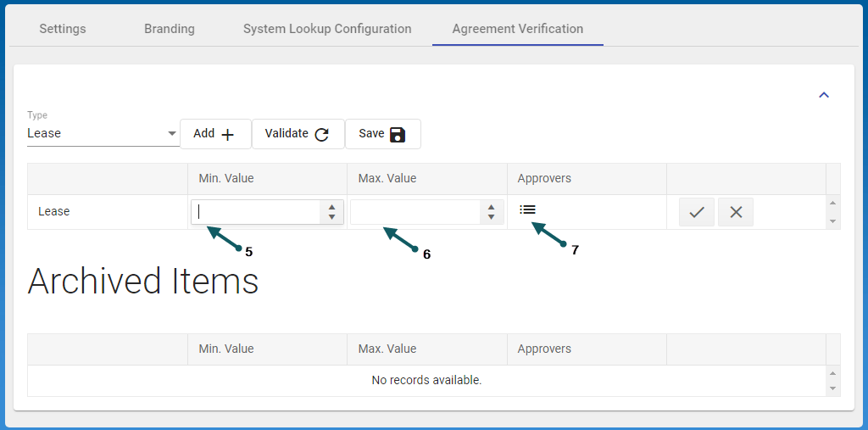
Task: Decrease Min. Value using the down arrow
Action: click(332, 217)
